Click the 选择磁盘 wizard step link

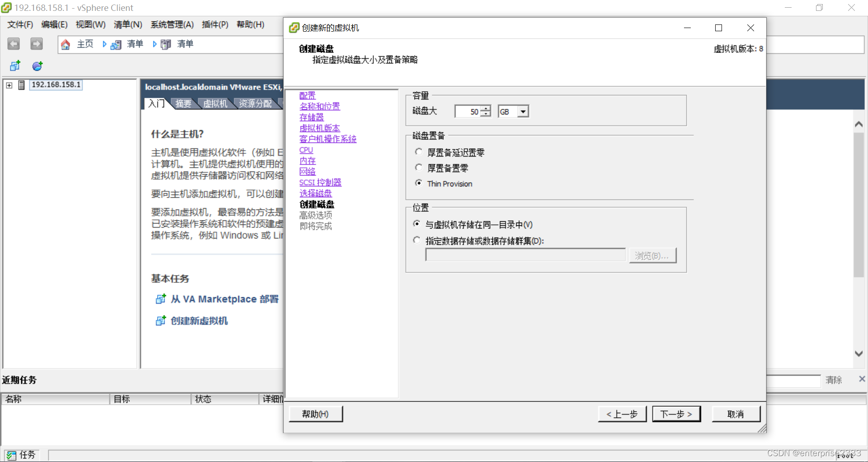coord(316,193)
